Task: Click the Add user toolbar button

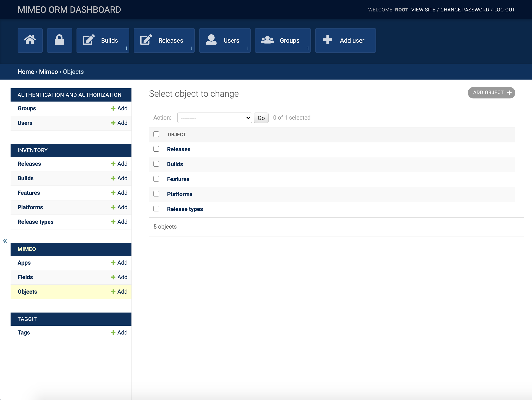Action: point(345,40)
